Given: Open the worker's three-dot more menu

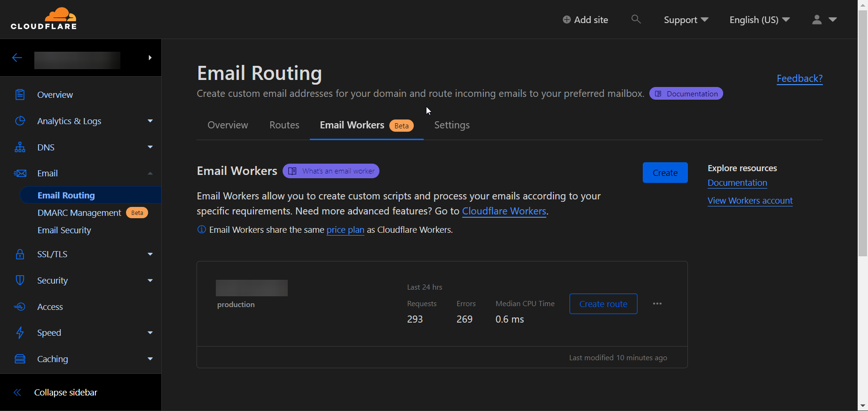Looking at the screenshot, I should coord(657,304).
